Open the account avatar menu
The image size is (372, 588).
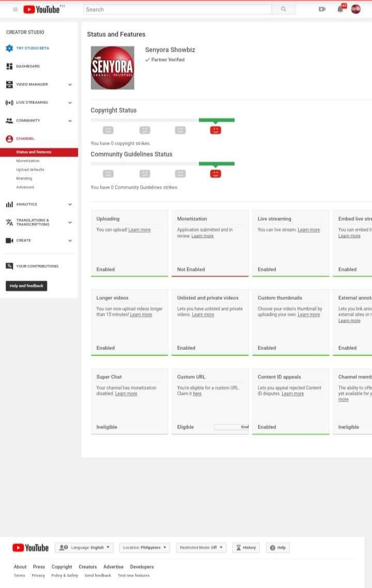(x=355, y=9)
